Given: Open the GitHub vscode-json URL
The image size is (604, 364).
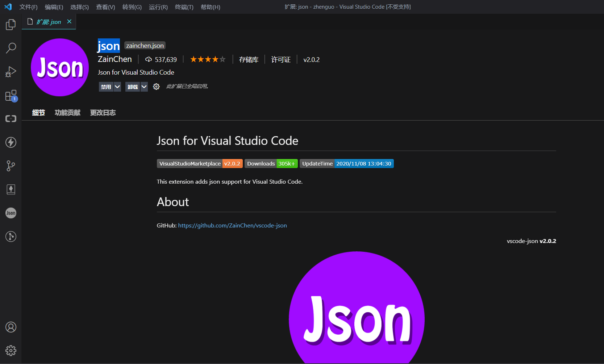Looking at the screenshot, I should click(232, 225).
